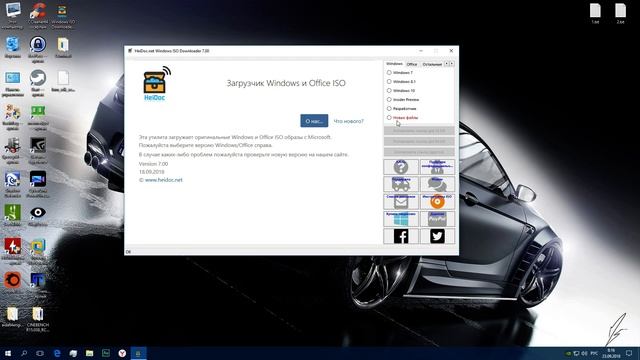
Task: Open the Control Panel desktop icon
Action: coord(13,83)
